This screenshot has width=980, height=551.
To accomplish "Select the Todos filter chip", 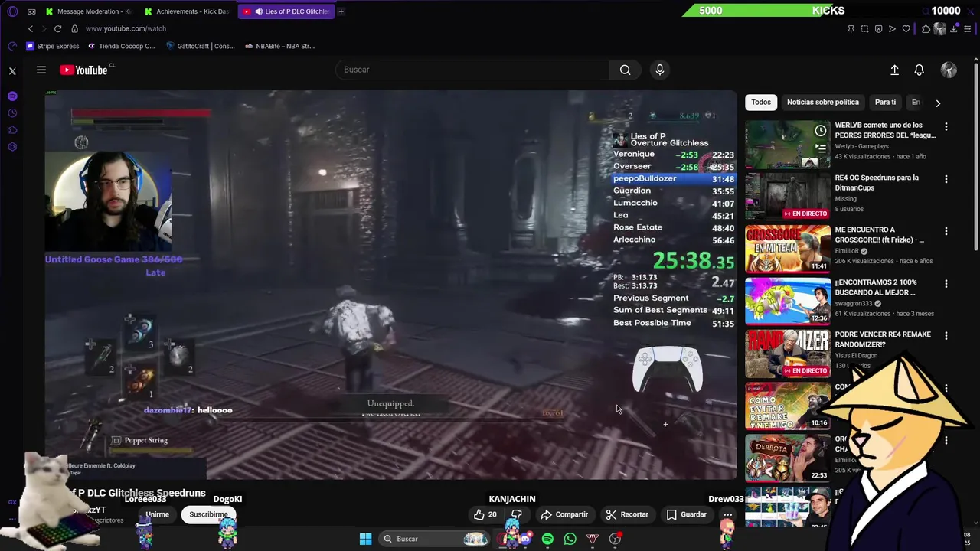I will (761, 102).
